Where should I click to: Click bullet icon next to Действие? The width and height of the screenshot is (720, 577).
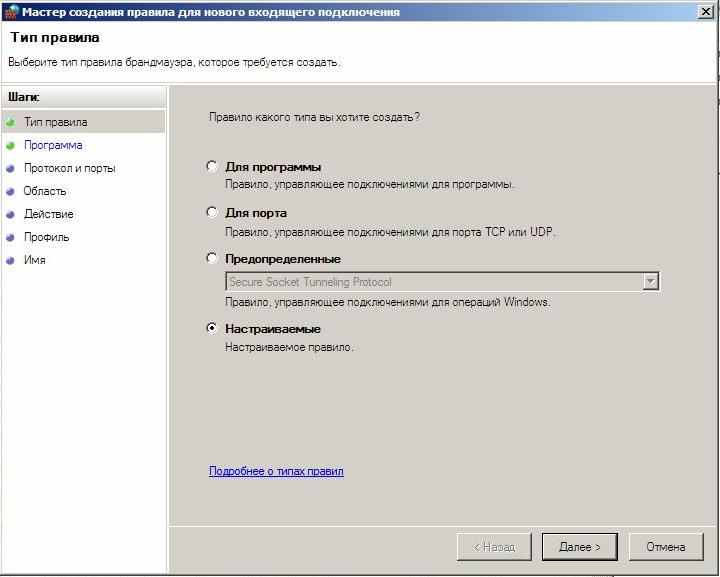[x=11, y=214]
